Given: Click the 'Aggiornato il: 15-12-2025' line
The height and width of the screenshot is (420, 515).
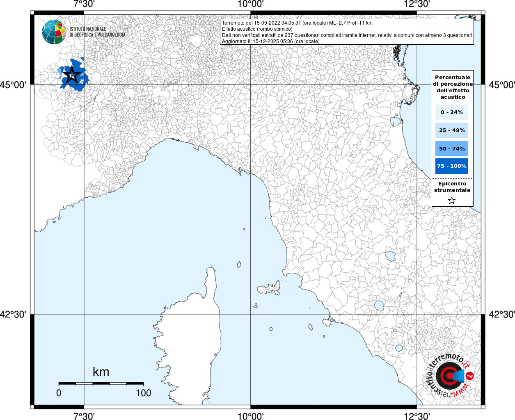Looking at the screenshot, I should pos(271,41).
